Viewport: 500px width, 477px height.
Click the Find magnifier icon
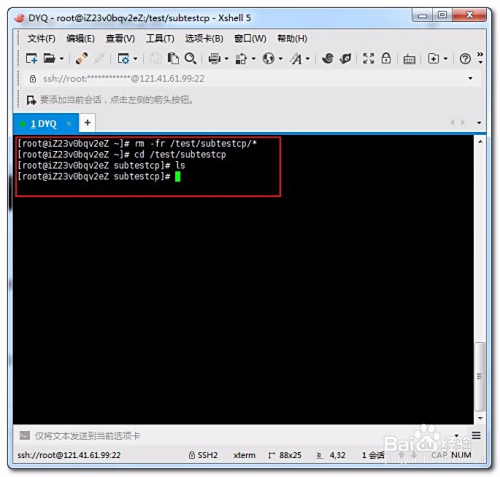(190, 59)
